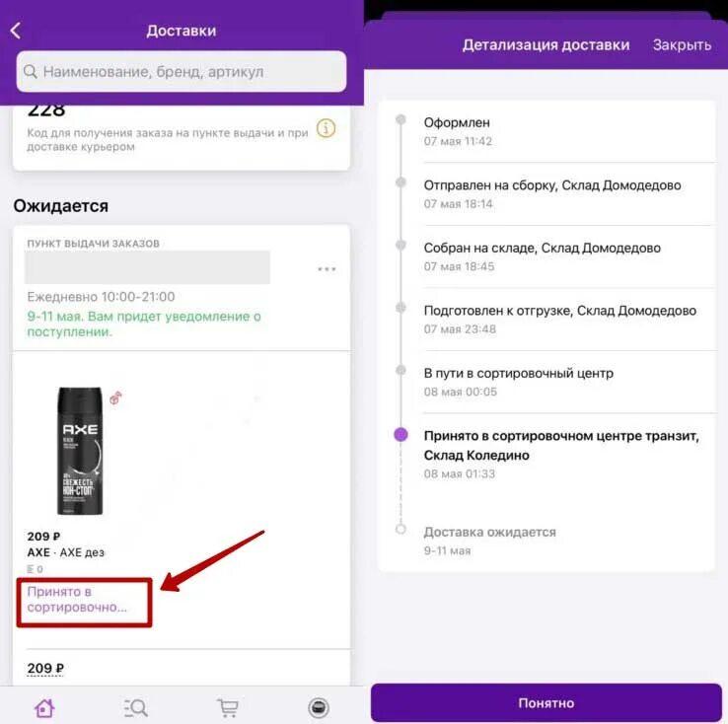
Task: Tap Закрыть to close delivery details
Action: point(682,45)
